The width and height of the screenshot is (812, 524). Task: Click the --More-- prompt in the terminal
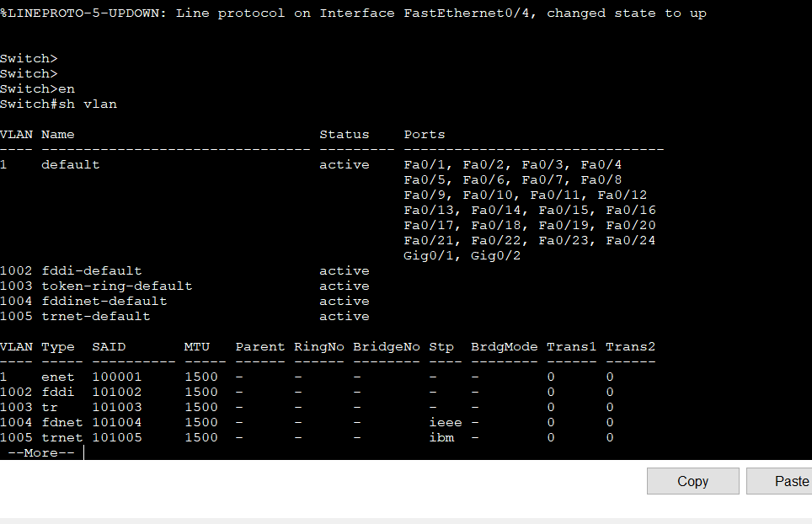(x=41, y=452)
